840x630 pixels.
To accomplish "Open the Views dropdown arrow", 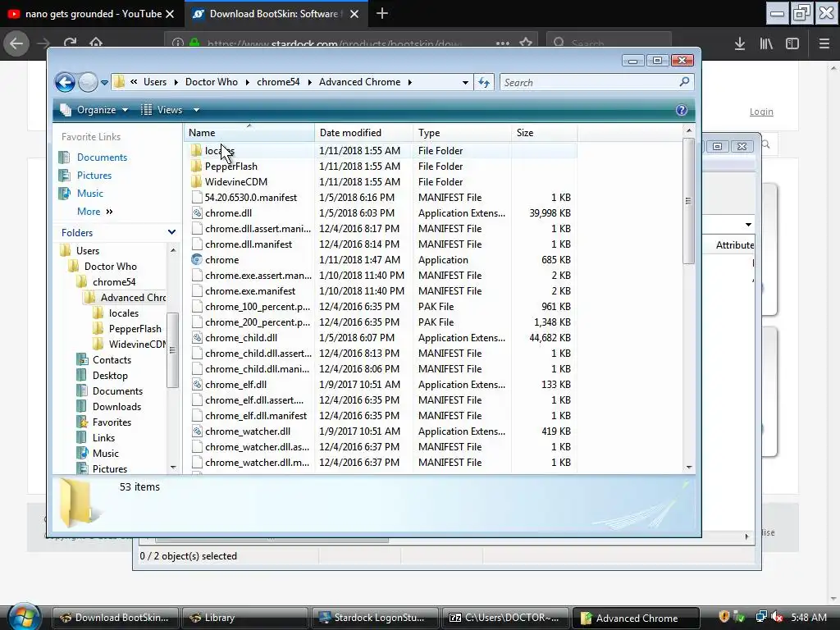I will pos(196,110).
